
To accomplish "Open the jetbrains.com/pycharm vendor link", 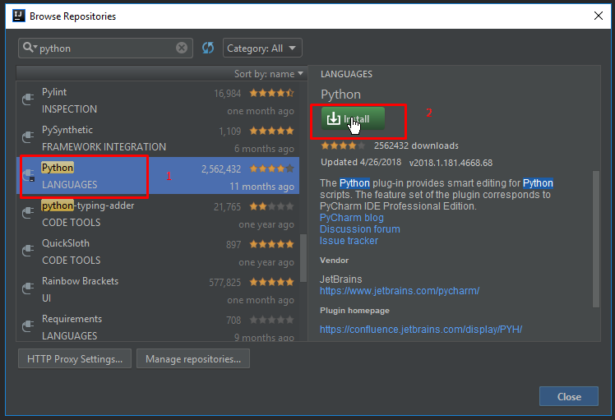I will 399,291.
